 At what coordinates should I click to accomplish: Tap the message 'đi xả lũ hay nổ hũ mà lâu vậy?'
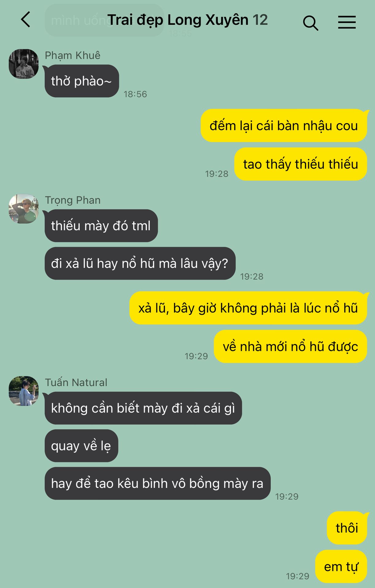(x=140, y=263)
